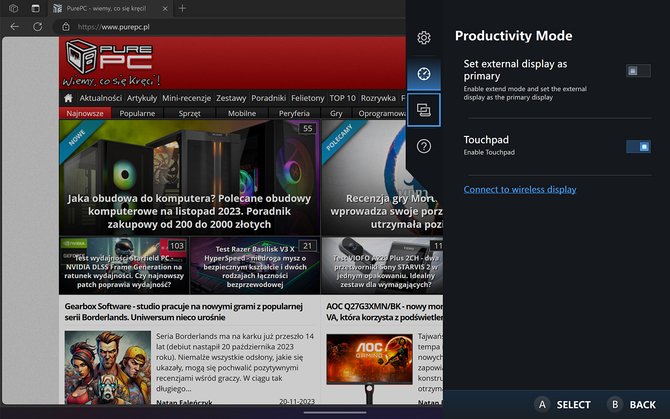The image size is (670, 419).
Task: Select the Popularne tab
Action: pyautogui.click(x=137, y=113)
